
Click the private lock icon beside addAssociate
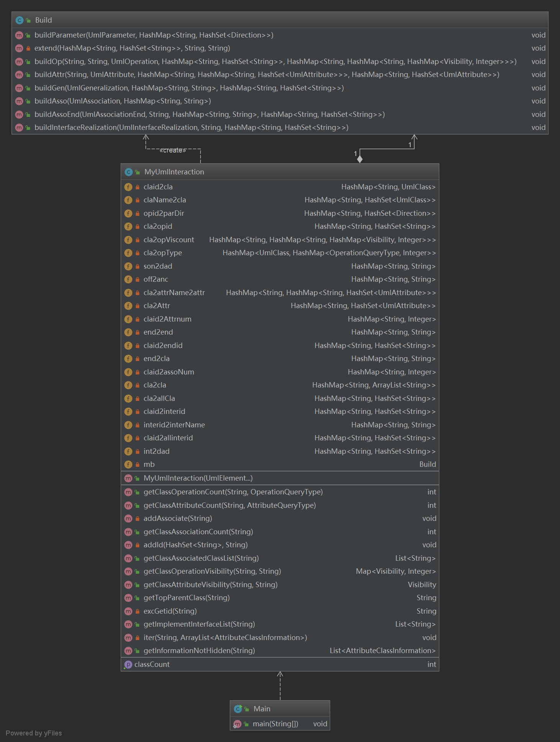[x=137, y=519]
